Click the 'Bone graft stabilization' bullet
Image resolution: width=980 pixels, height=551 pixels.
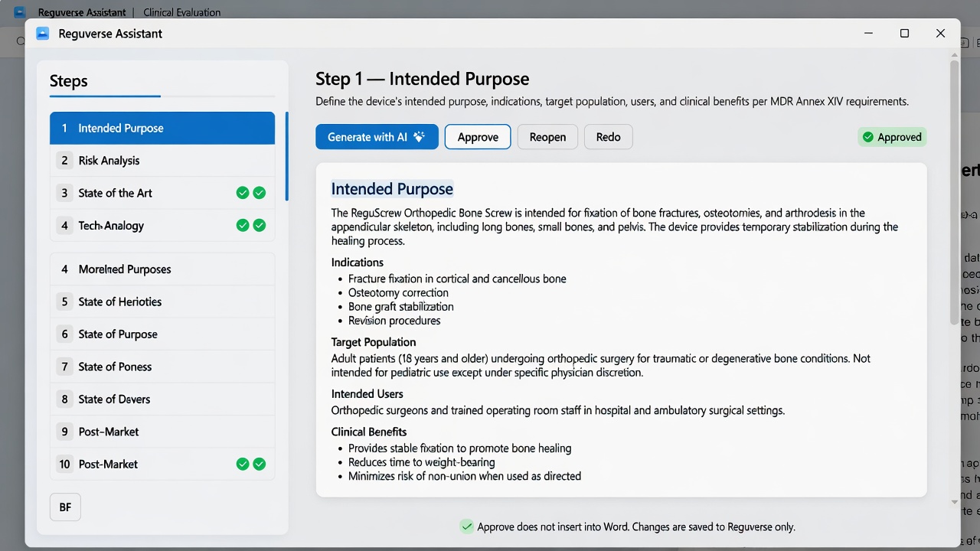point(401,307)
